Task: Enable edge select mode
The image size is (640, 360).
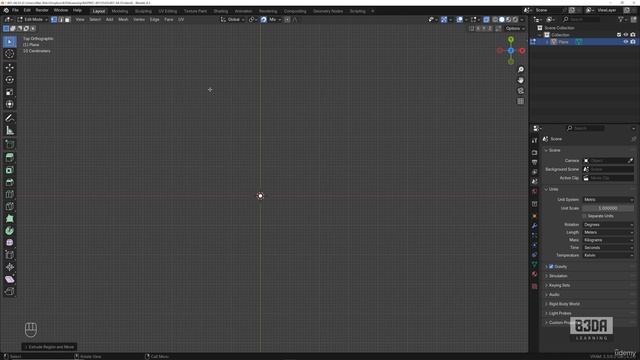Action: (x=61, y=20)
